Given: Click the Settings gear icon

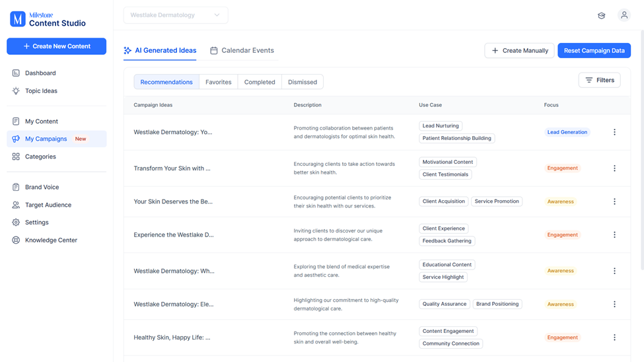Looking at the screenshot, I should tap(16, 223).
